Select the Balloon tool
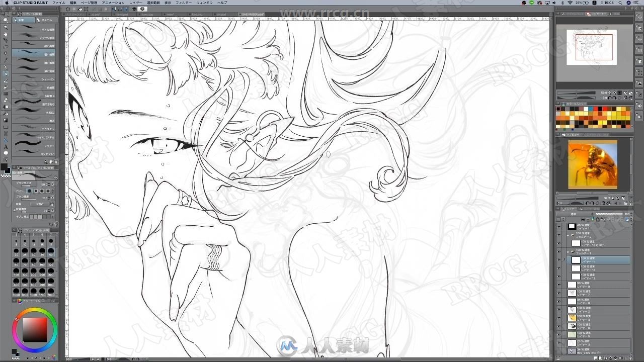 click(x=6, y=153)
